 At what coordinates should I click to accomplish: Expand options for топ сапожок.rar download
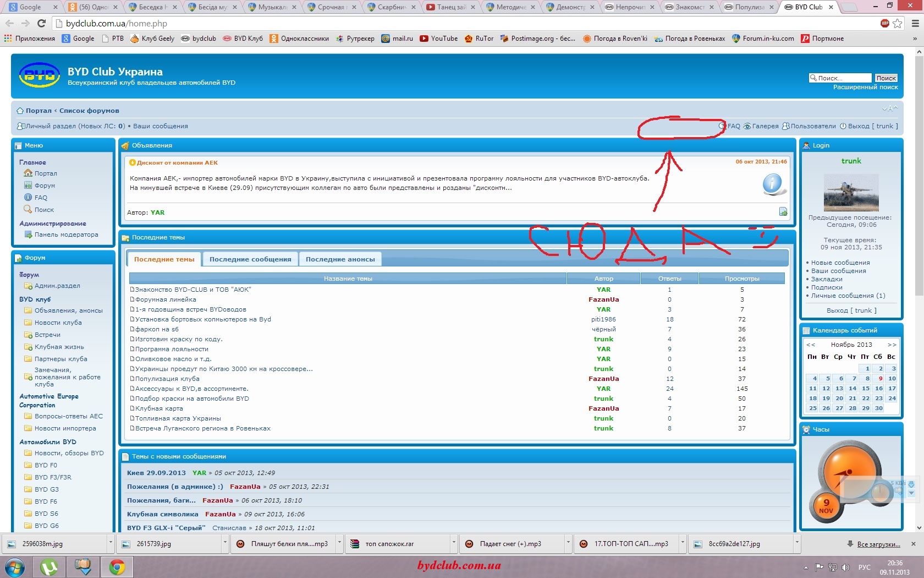(x=454, y=543)
